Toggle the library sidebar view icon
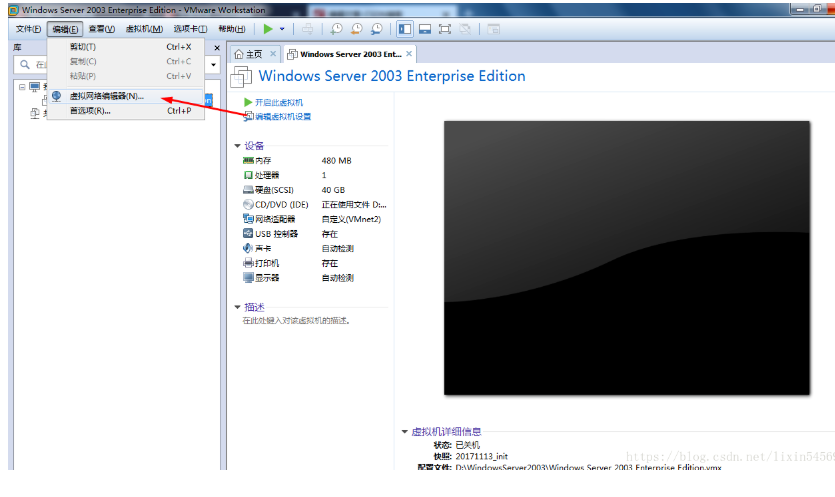835x497 pixels. [405, 29]
